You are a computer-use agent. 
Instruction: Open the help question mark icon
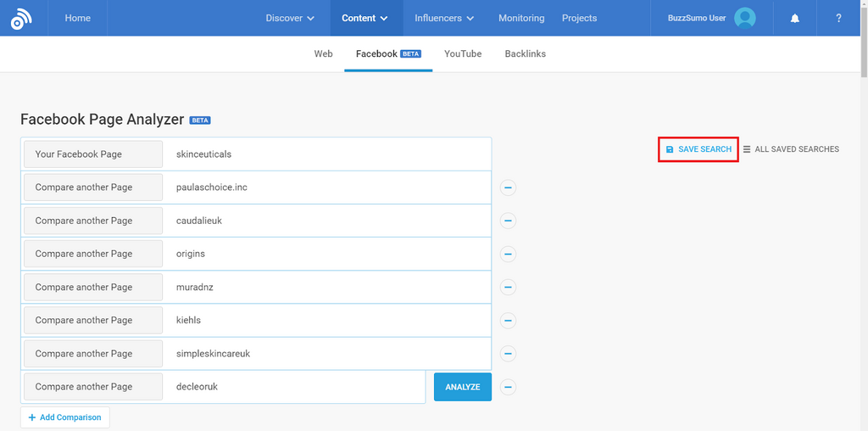coord(838,18)
